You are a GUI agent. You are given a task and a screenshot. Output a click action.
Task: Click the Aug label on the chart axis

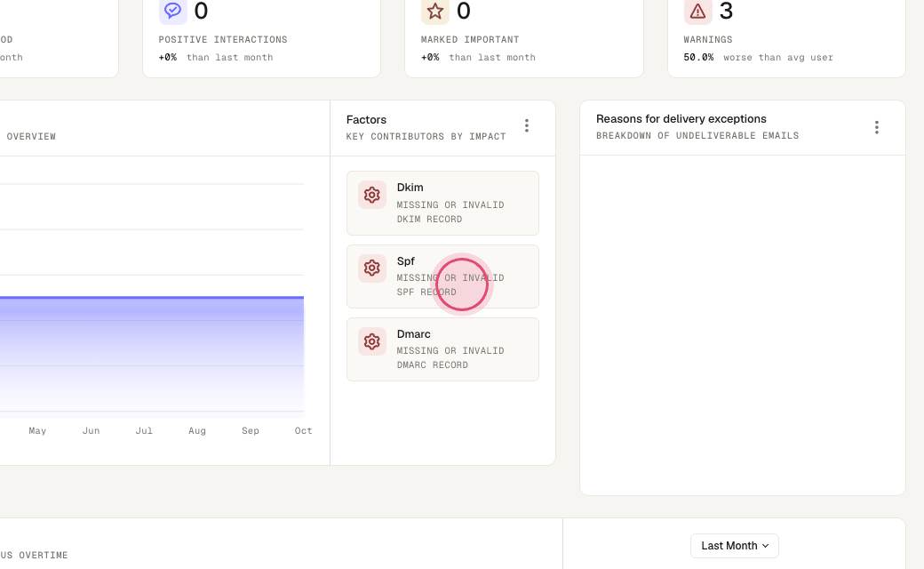click(197, 430)
